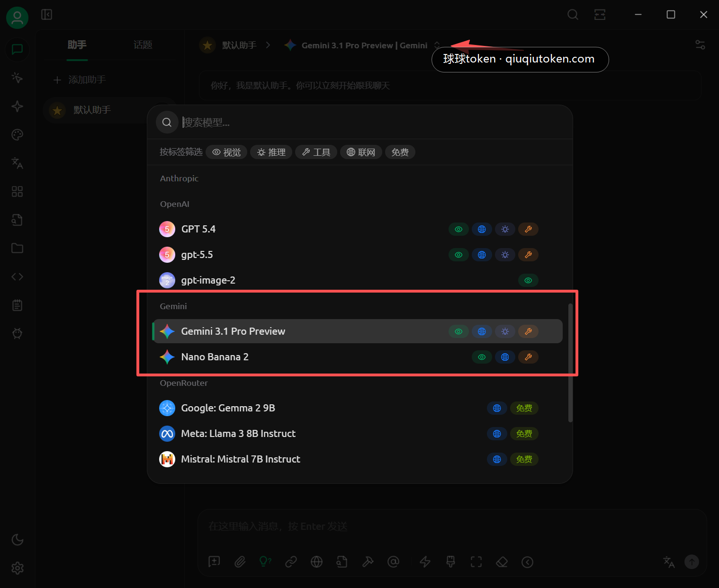Open the user avatar profile

[17, 18]
